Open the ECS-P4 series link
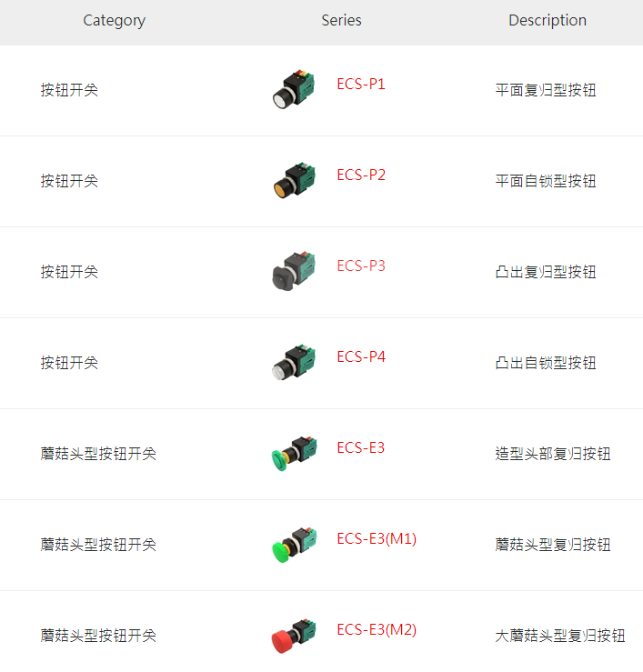The image size is (643, 672). 361,356
